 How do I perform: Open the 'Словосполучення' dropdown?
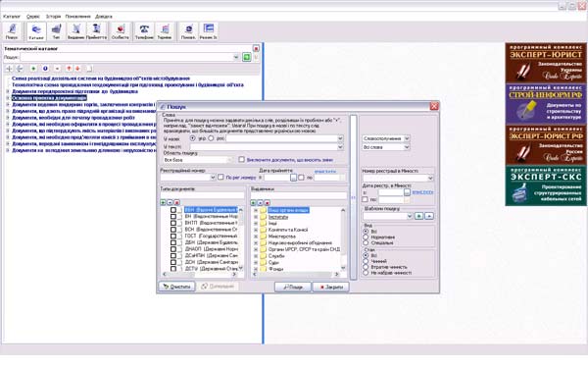[407, 138]
